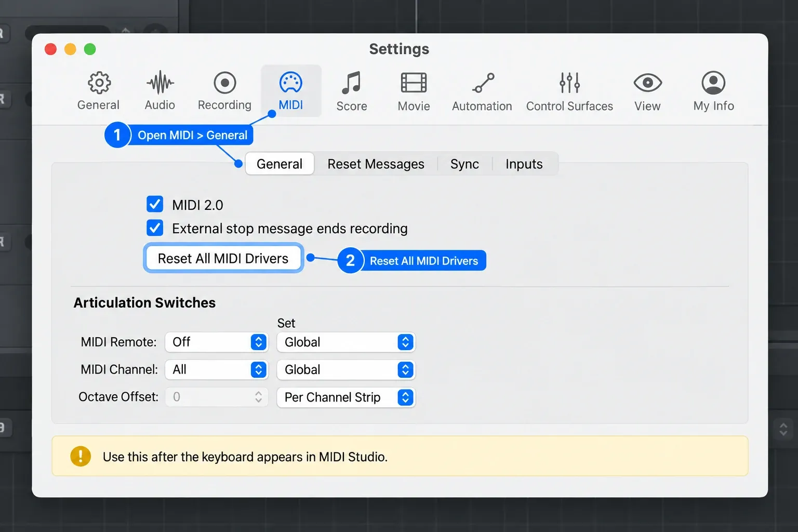The width and height of the screenshot is (798, 532).
Task: Open the MIDI Channel Set Global dropdown
Action: (x=346, y=369)
